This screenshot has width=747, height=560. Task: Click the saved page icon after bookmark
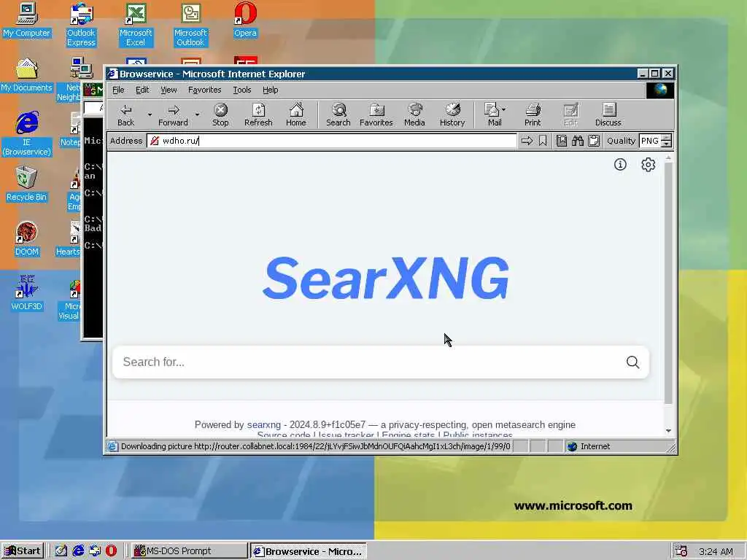(x=562, y=141)
